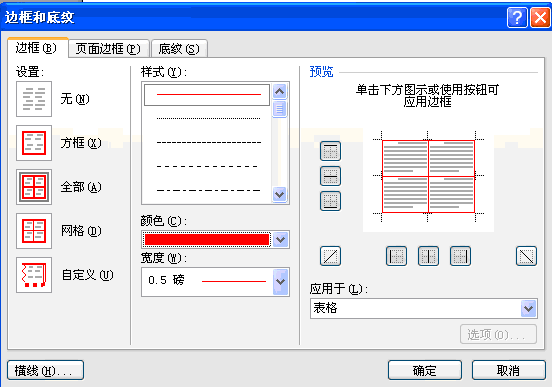Apply the diagonal up border button
The image size is (552, 387).
(x=330, y=256)
